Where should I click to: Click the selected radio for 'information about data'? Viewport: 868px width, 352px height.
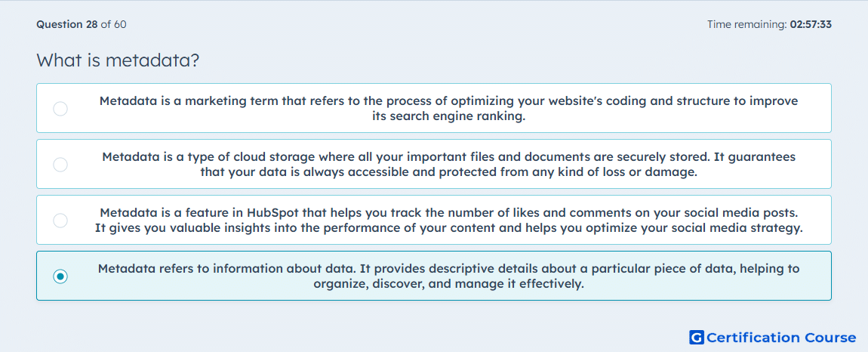pyautogui.click(x=60, y=276)
